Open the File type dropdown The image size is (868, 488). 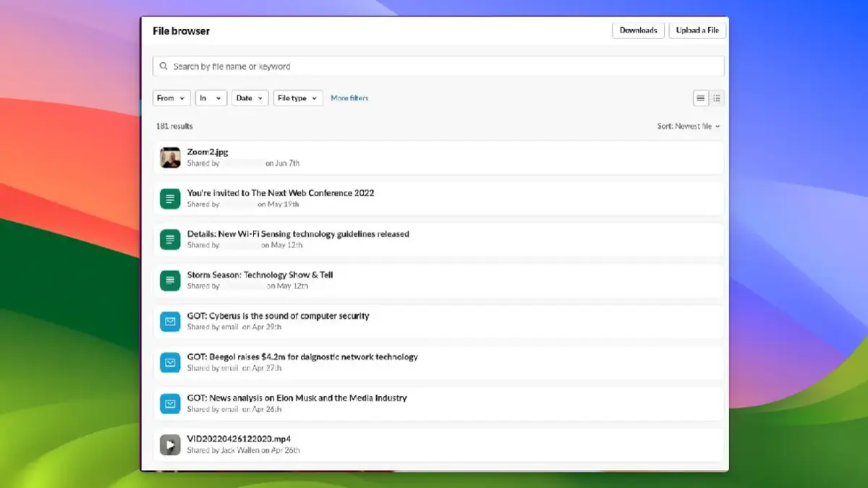click(297, 98)
